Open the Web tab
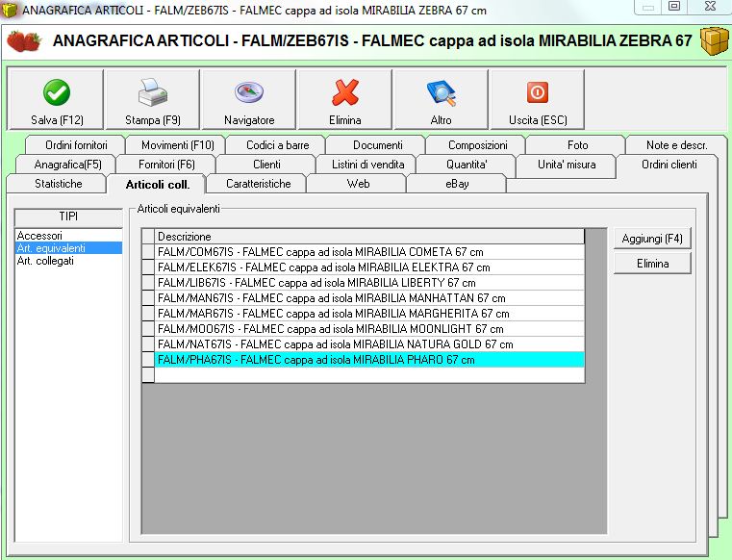Viewport: 732px width, 560px height. click(x=358, y=184)
